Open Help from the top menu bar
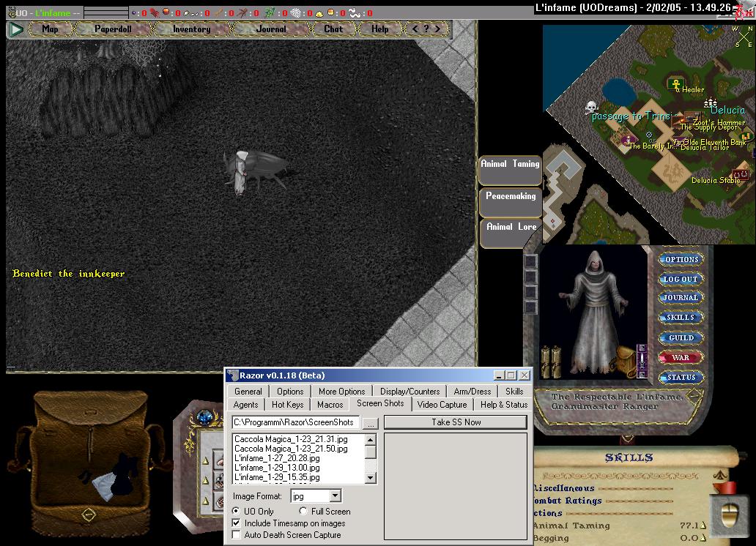 tap(380, 29)
